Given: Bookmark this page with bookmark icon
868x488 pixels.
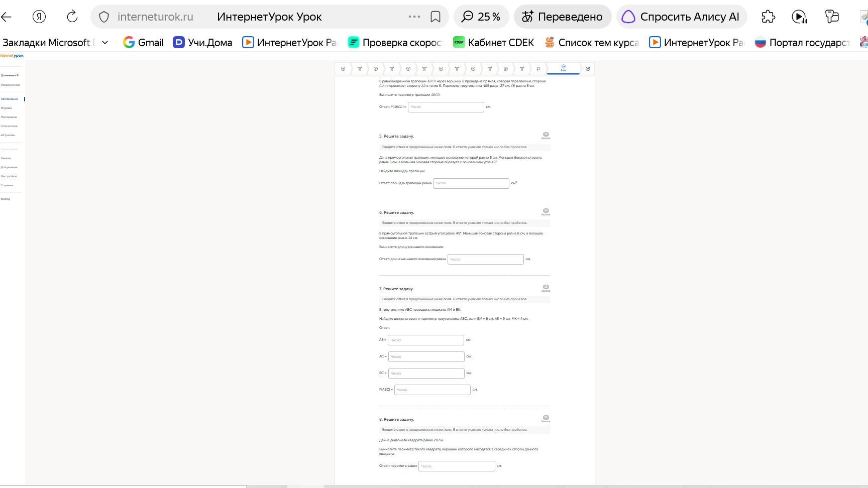Looking at the screenshot, I should pos(436,17).
